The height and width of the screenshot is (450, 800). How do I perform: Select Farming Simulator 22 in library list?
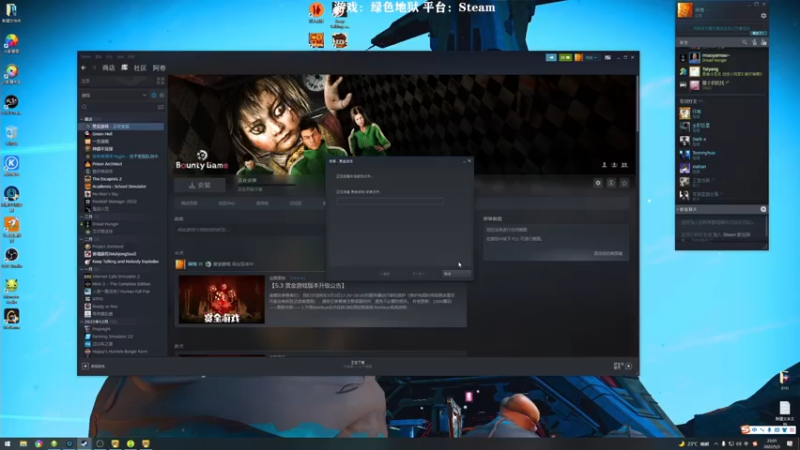click(112, 336)
